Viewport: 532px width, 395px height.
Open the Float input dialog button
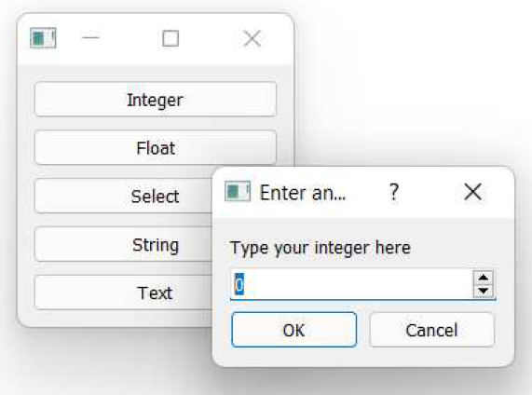156,147
